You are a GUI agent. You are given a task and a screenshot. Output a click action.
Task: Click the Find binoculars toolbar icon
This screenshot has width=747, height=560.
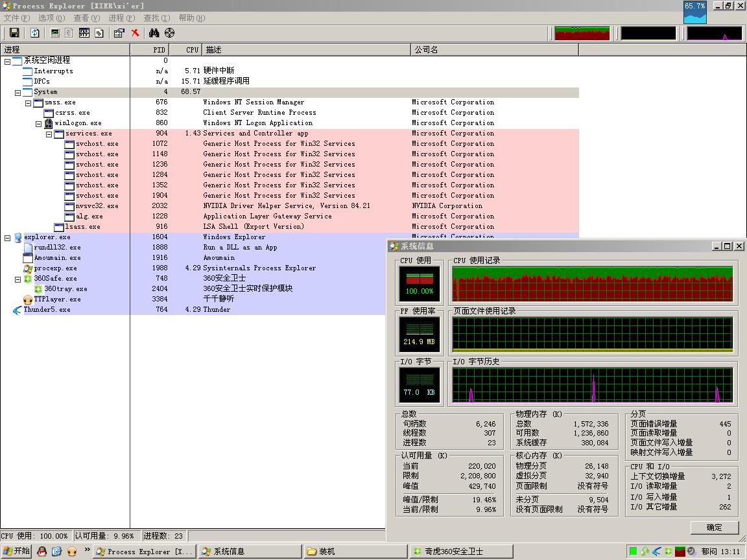point(154,33)
